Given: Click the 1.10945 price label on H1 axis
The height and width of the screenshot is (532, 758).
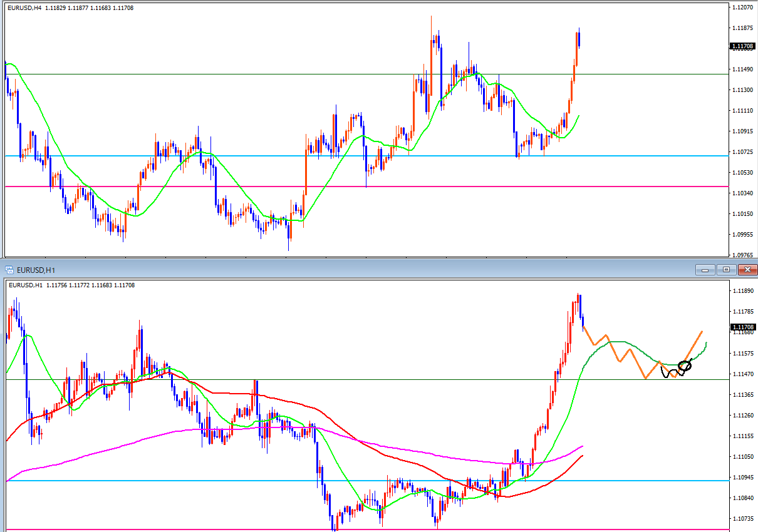Looking at the screenshot, I should tap(742, 478).
